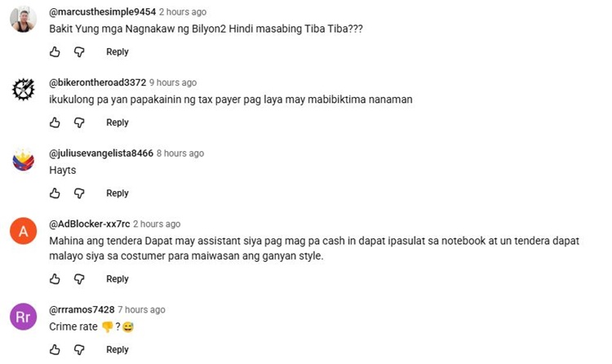Viewport: 612px width, 364px height.
Task: Dislike the comment by @AdBlocker-xx7rc
Action: coord(79,279)
